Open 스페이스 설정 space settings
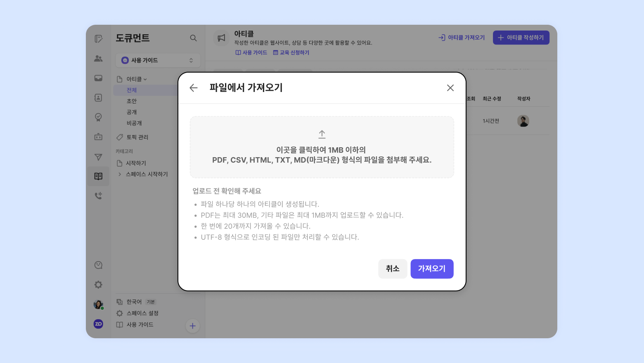The width and height of the screenshot is (644, 363). (142, 313)
